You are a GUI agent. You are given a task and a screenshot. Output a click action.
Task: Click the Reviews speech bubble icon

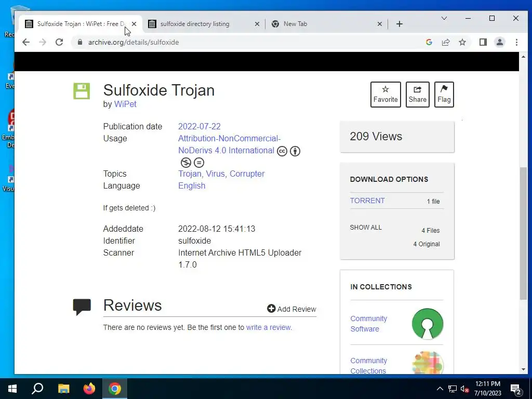(x=82, y=307)
